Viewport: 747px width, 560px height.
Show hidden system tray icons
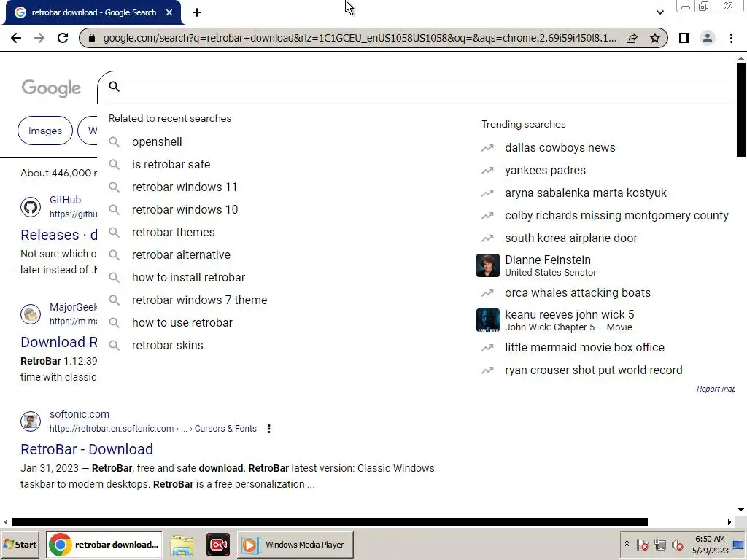[627, 544]
